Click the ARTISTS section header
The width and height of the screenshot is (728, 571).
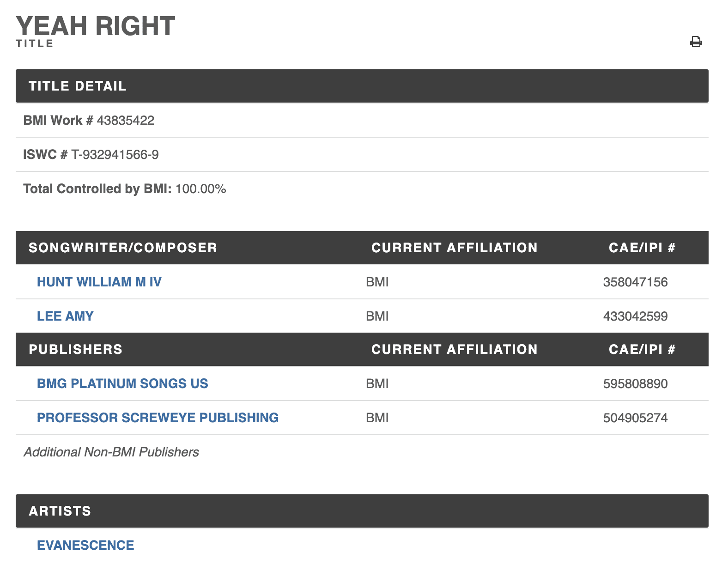coord(60,511)
